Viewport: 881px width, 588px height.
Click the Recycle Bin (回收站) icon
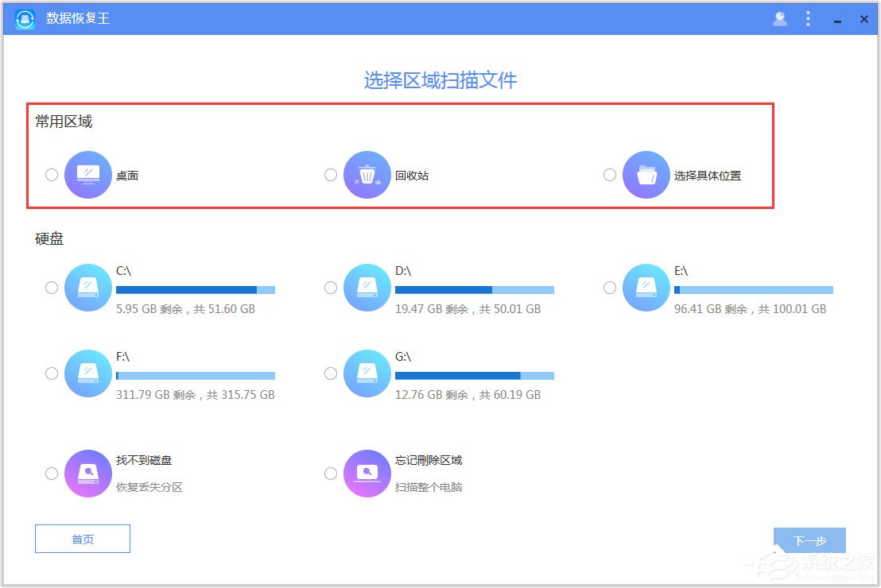tap(367, 175)
